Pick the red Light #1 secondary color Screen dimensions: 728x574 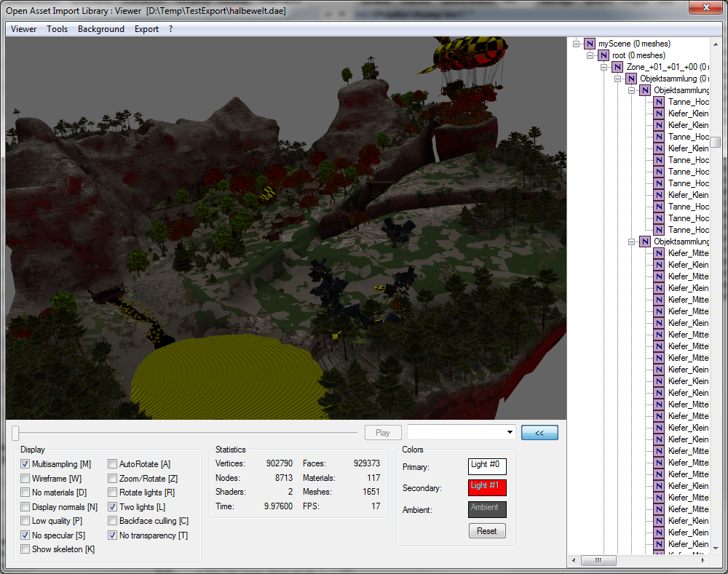(x=487, y=487)
